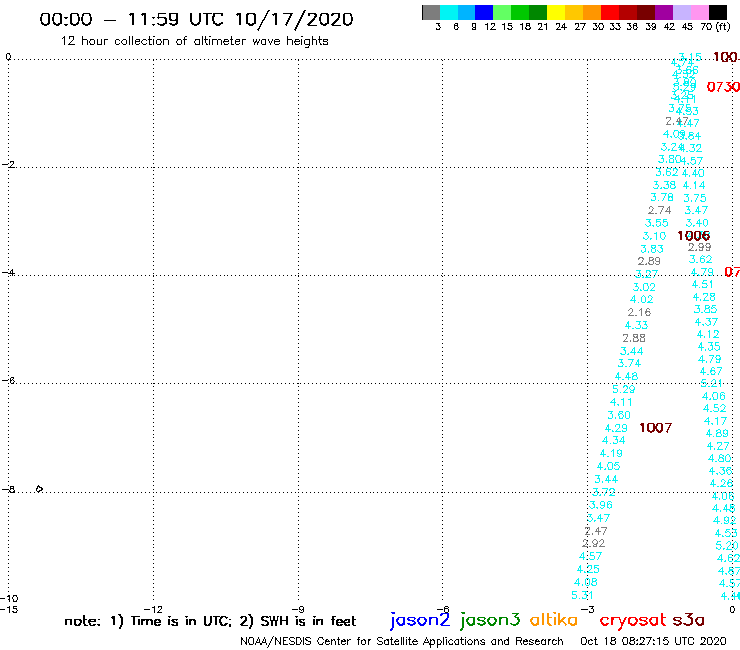Click the bright red legend swatch
740x650 pixels.
(610, 12)
